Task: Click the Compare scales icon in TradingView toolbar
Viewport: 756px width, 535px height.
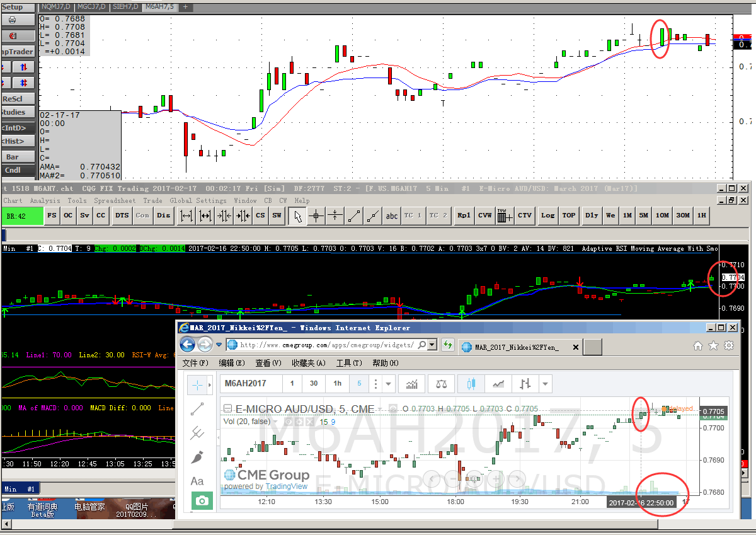Action: 442,383
